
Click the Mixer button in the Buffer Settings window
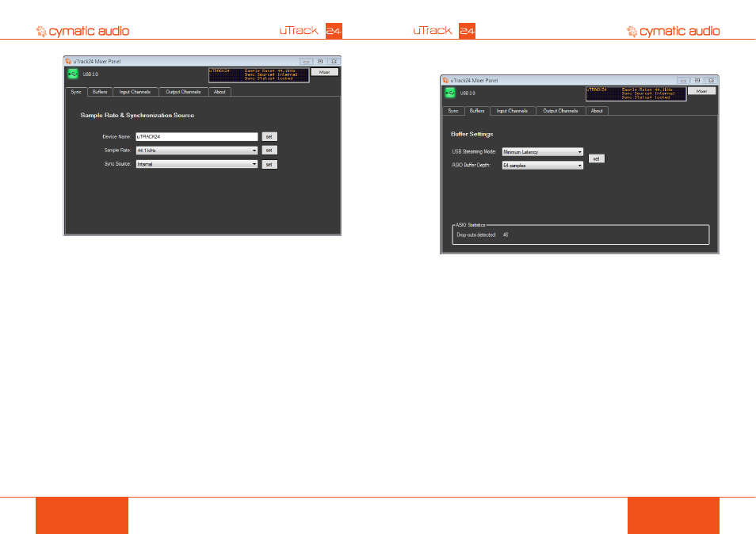pyautogui.click(x=701, y=91)
